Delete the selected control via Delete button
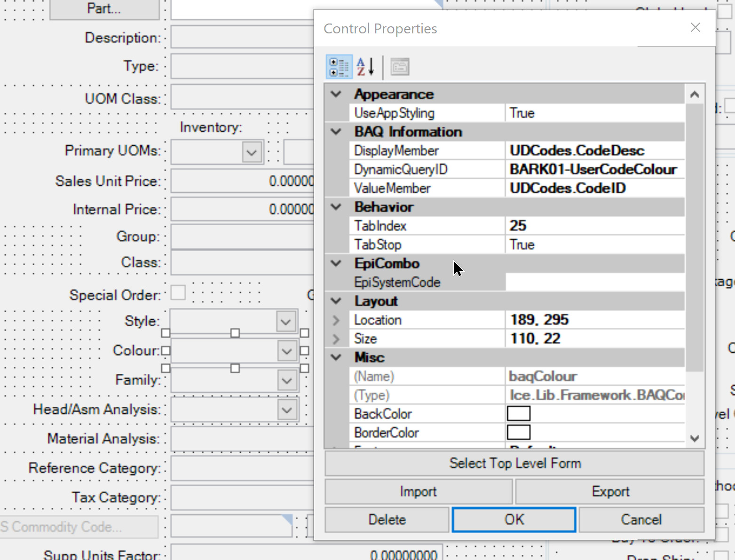735x560 pixels. click(x=387, y=520)
